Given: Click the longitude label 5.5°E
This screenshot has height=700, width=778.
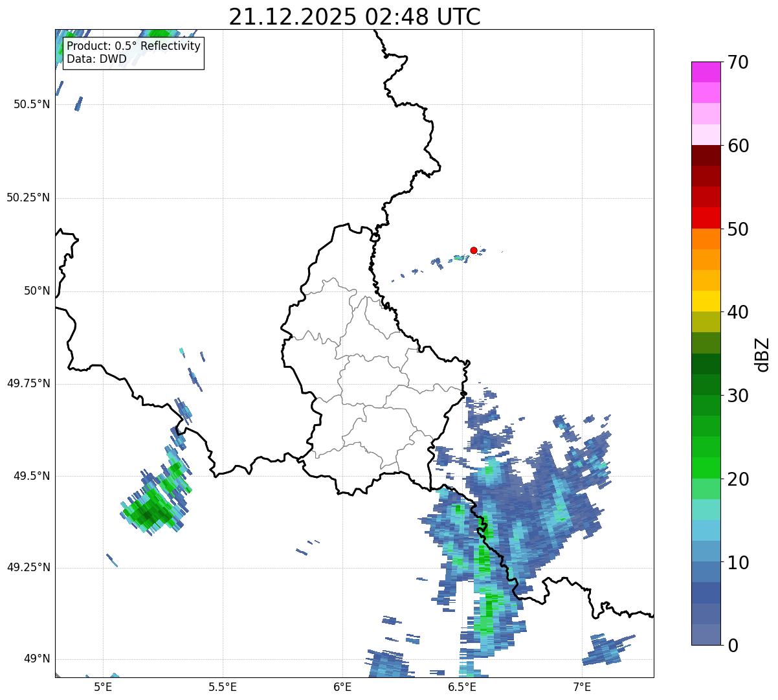Looking at the screenshot, I should point(223,686).
